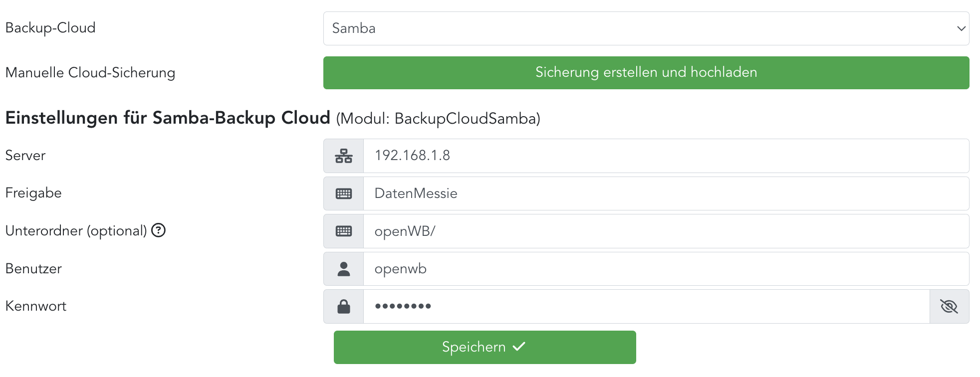
Task: Click the network icon beside Server field
Action: tap(343, 156)
